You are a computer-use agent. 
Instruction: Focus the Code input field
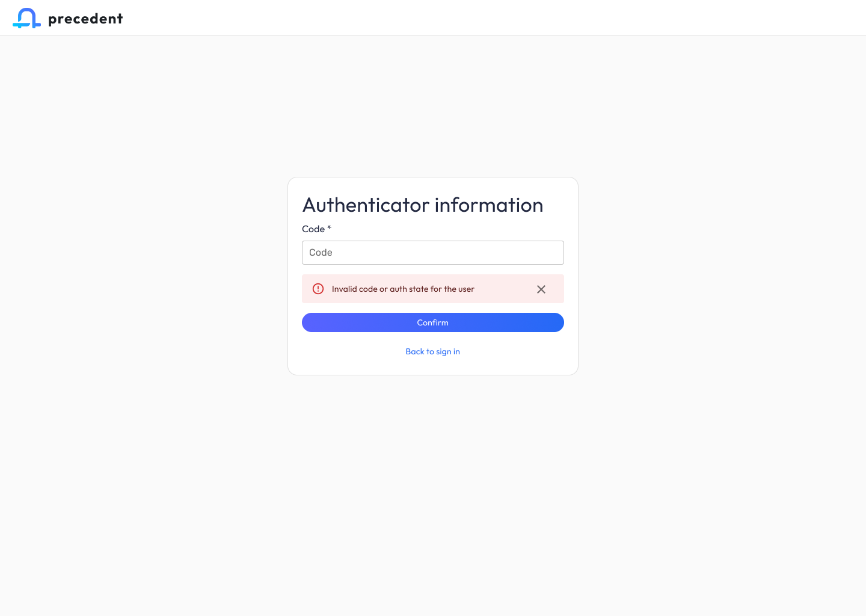pyautogui.click(x=433, y=253)
